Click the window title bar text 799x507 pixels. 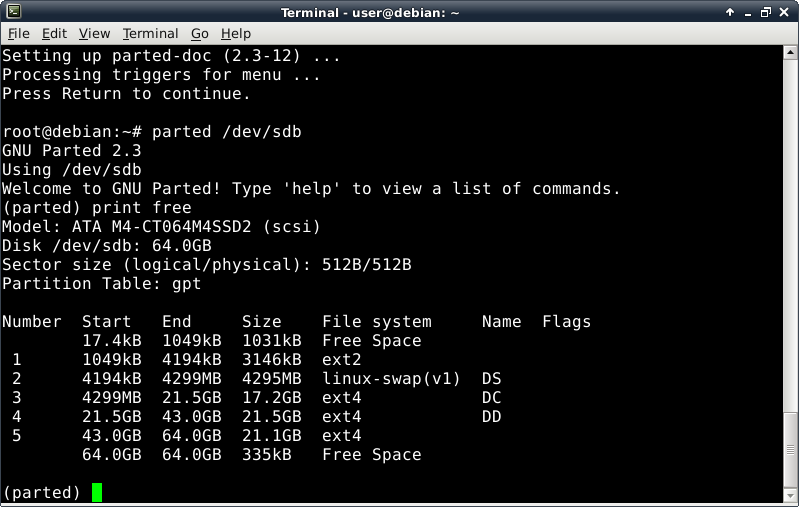397,12
